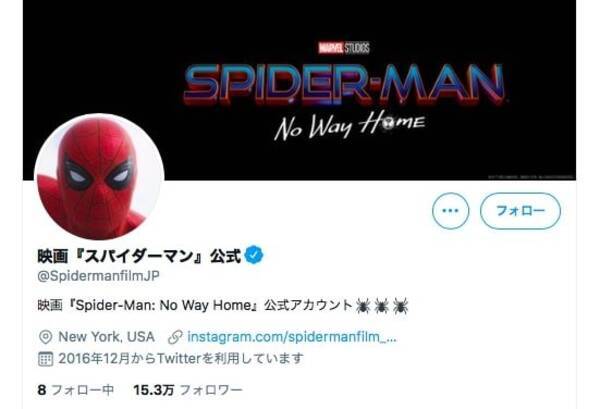Open the instagram.com/spidermanfilm link
This screenshot has width=600, height=409.
pyautogui.click(x=292, y=337)
